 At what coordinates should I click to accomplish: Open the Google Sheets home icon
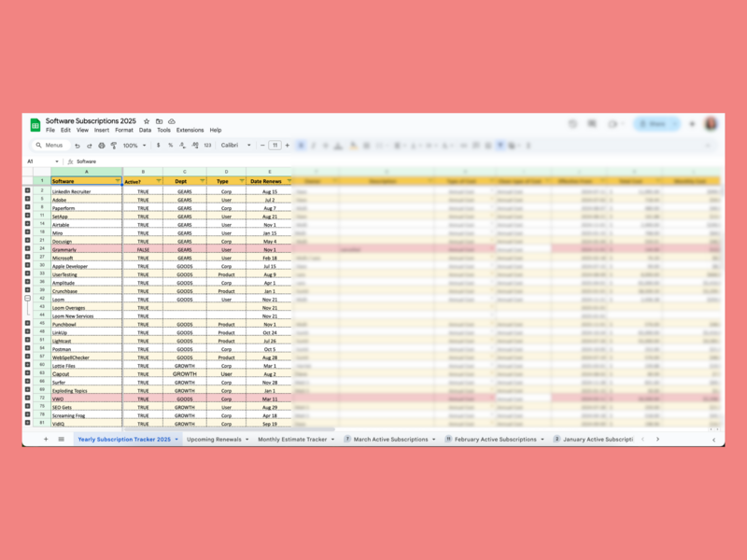tap(35, 125)
